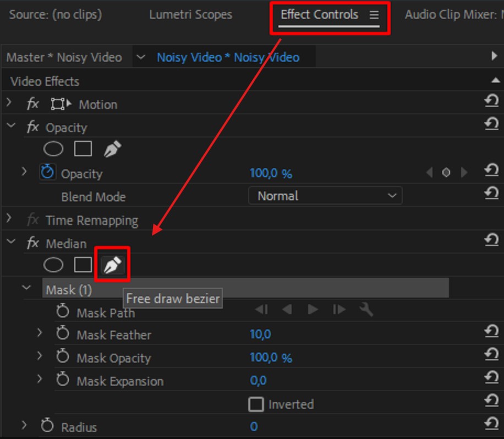The height and width of the screenshot is (439, 504).
Task: Toggle animation stopwatch for Opacity
Action: [47, 172]
